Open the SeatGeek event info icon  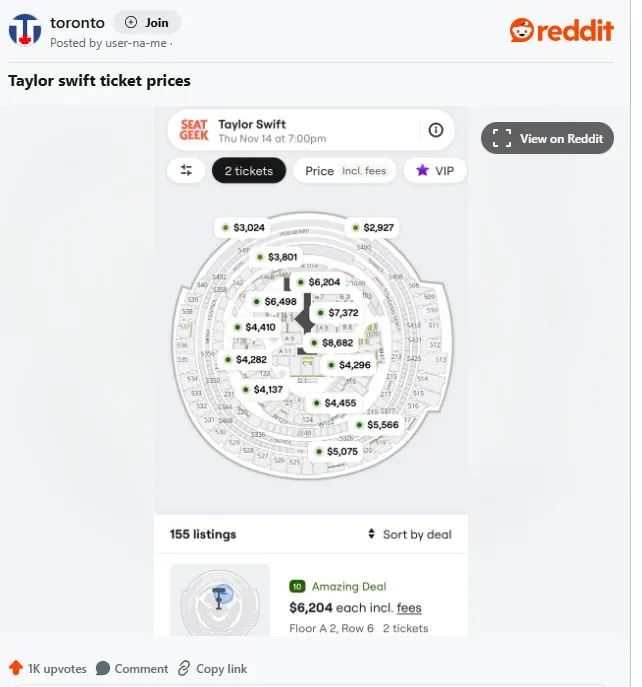435,130
